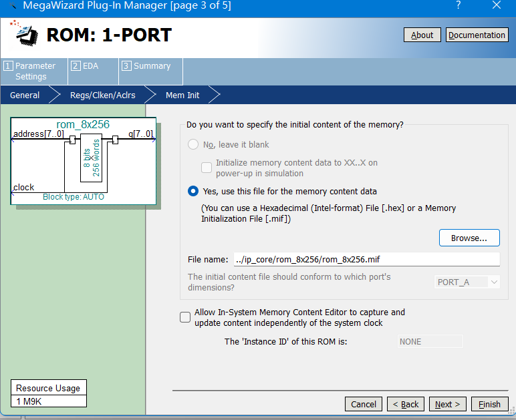Finish the wizard
The height and width of the screenshot is (420, 516).
[490, 404]
